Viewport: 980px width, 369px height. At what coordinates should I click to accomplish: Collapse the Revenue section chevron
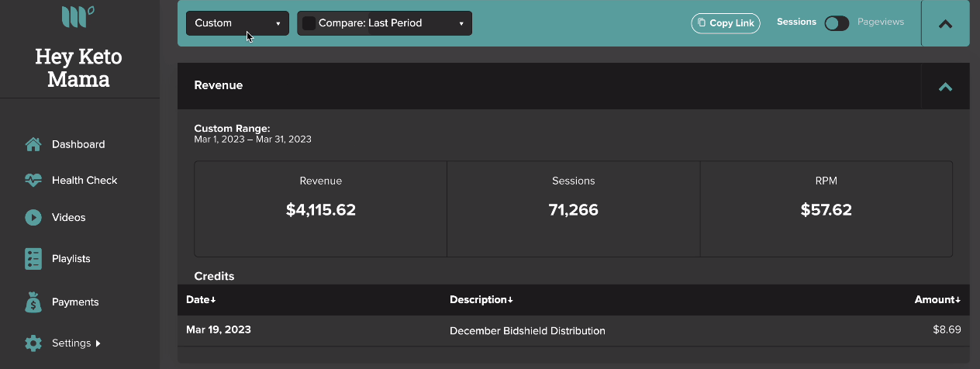point(945,86)
